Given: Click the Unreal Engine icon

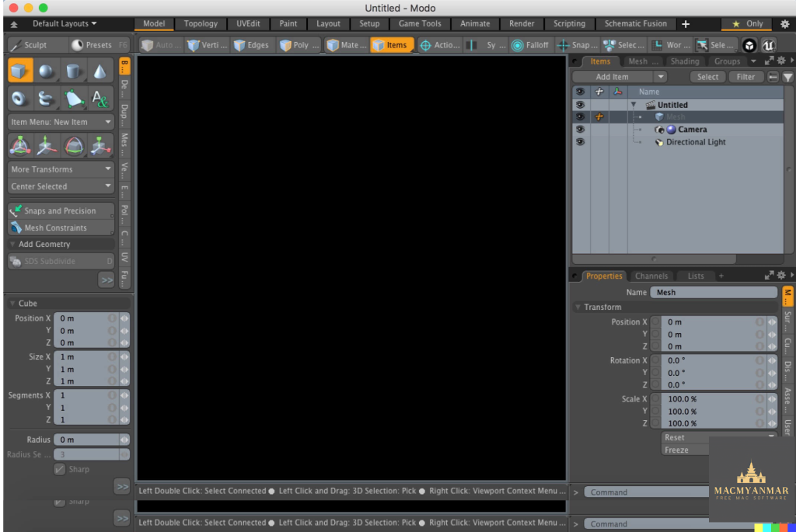Looking at the screenshot, I should (x=769, y=45).
